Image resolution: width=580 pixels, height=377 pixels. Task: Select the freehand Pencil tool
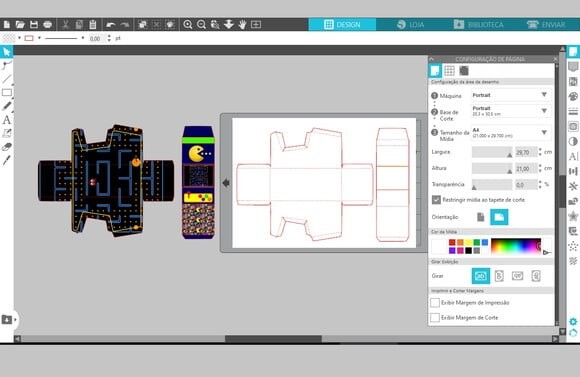[7, 106]
